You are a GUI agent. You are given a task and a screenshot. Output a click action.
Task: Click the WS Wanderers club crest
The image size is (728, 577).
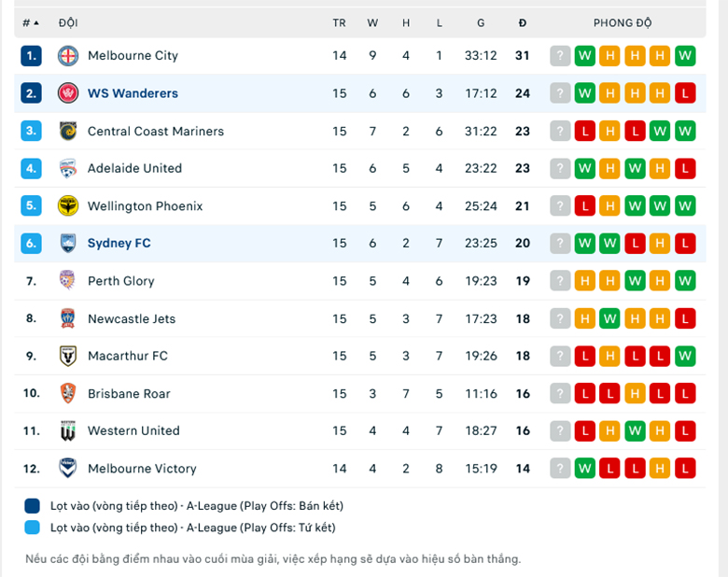[x=67, y=93]
